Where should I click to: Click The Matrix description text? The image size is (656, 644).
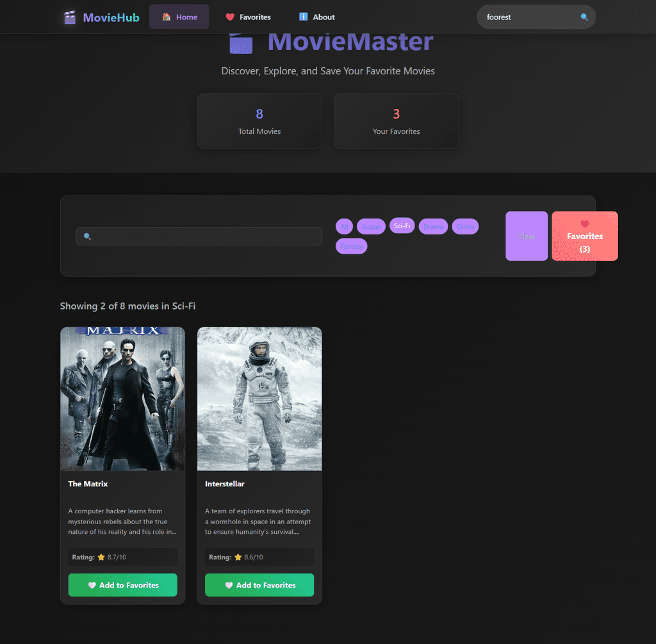pyautogui.click(x=122, y=522)
